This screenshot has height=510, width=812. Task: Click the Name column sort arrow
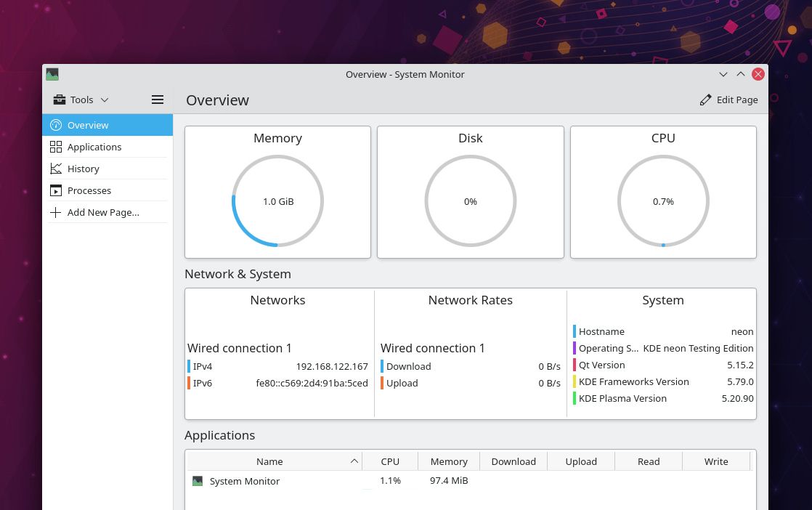click(354, 461)
